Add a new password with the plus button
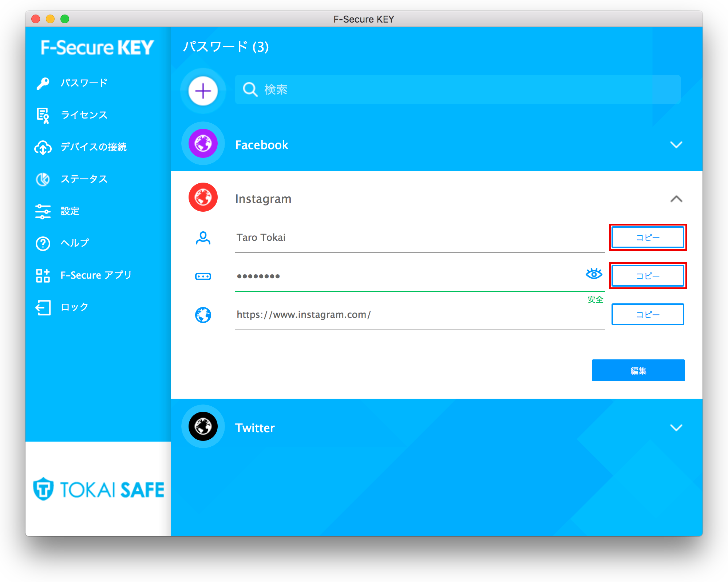The height and width of the screenshot is (582, 728). coord(203,91)
